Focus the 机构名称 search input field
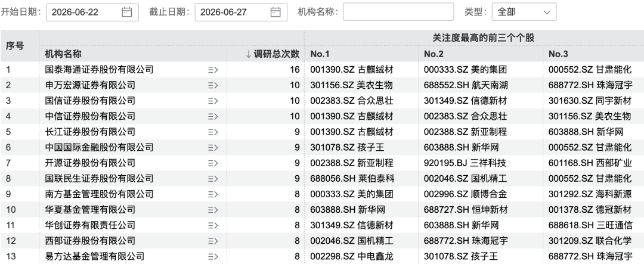The image size is (644, 264). pos(398,12)
